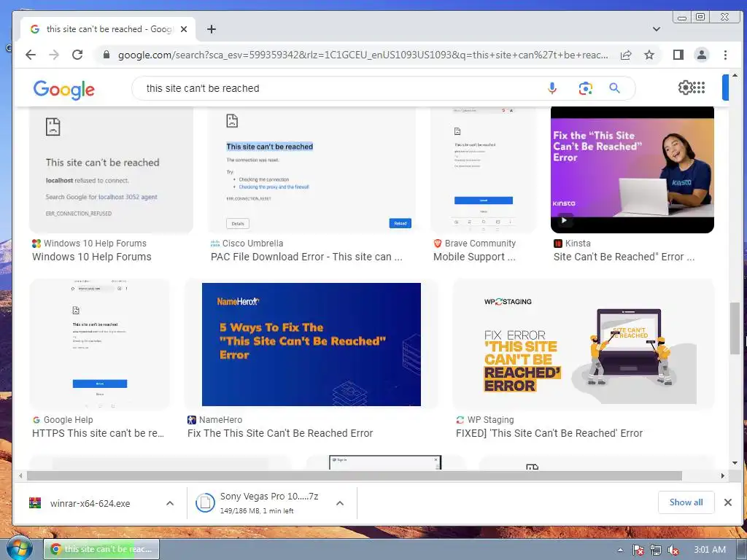Image resolution: width=747 pixels, height=560 pixels.
Task: Open 'Mobile Support ...' link
Action: pos(474,257)
